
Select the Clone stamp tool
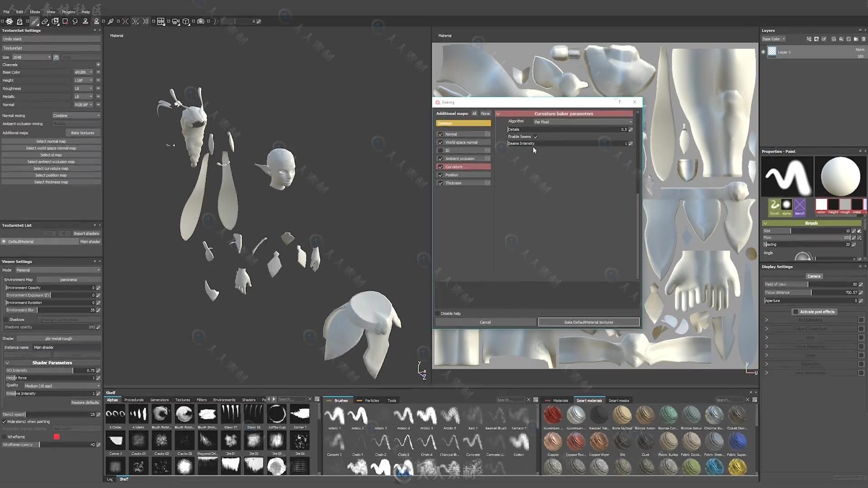pyautogui.click(x=85, y=21)
